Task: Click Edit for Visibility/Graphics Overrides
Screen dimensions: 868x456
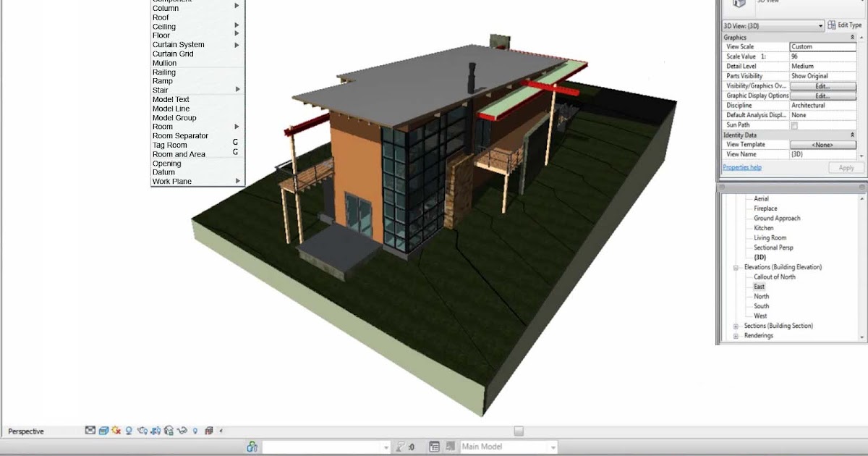Action: [822, 85]
